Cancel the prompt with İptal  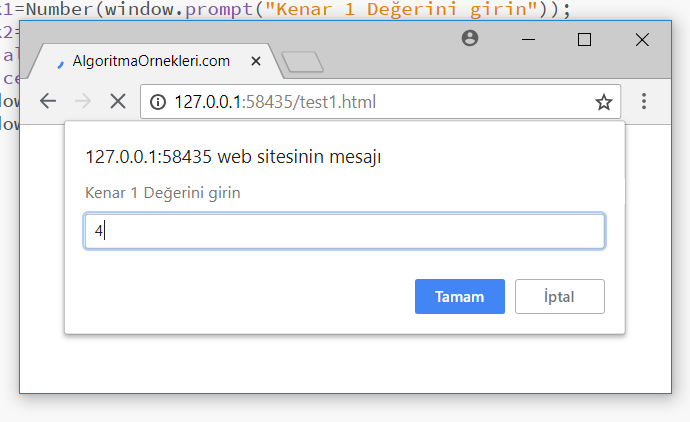pos(560,296)
